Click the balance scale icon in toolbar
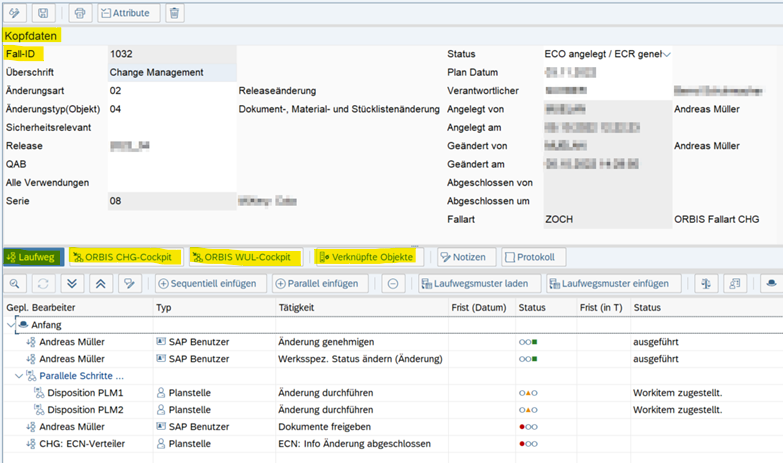Viewport: 783px width, 463px height. click(x=706, y=284)
